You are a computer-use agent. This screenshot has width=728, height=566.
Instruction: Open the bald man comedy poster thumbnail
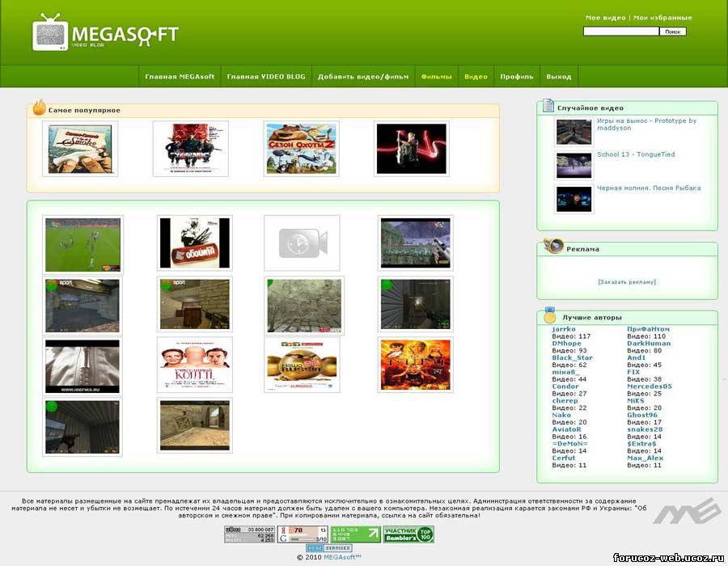coord(194,365)
